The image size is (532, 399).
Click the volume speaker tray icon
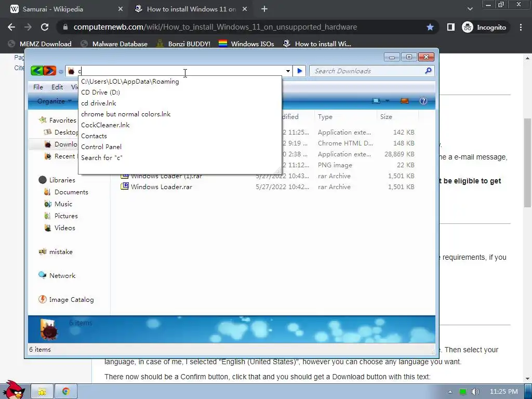click(475, 392)
